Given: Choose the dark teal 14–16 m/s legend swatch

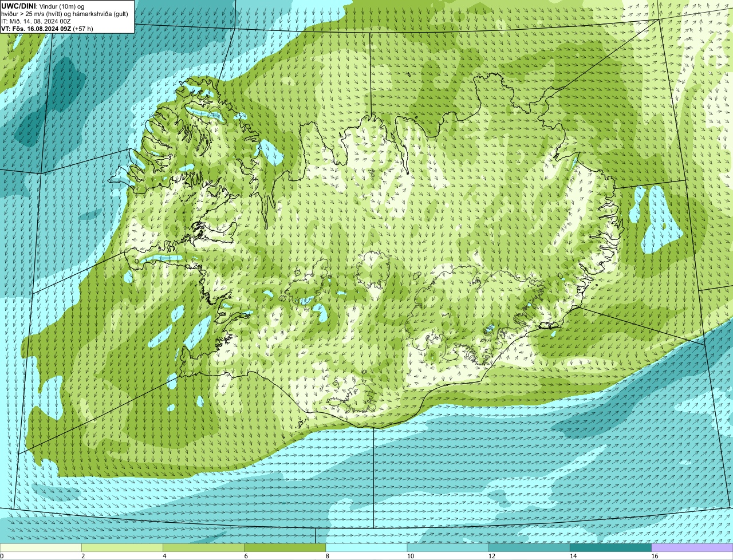Looking at the screenshot, I should click(610, 548).
